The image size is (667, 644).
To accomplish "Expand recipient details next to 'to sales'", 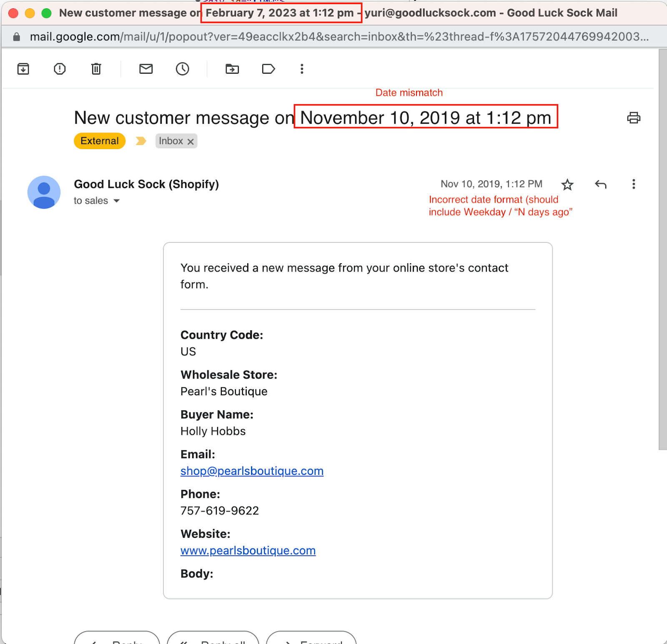I will tap(117, 201).
